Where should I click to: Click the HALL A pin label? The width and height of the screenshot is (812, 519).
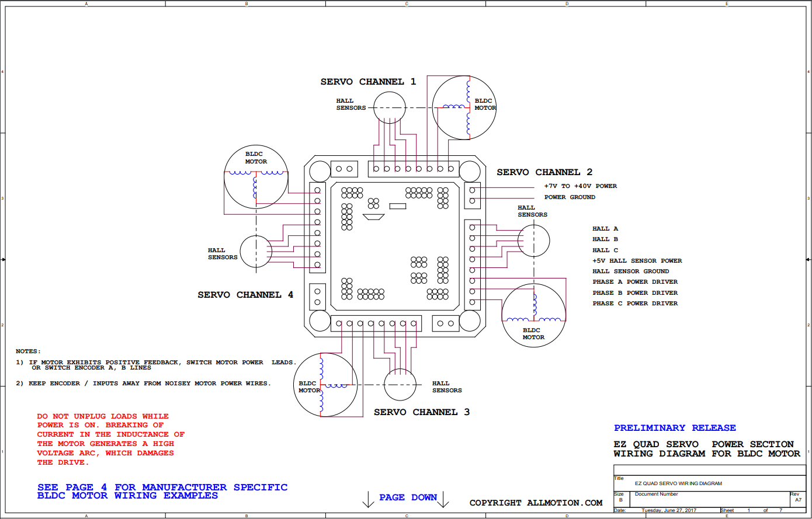[605, 229]
